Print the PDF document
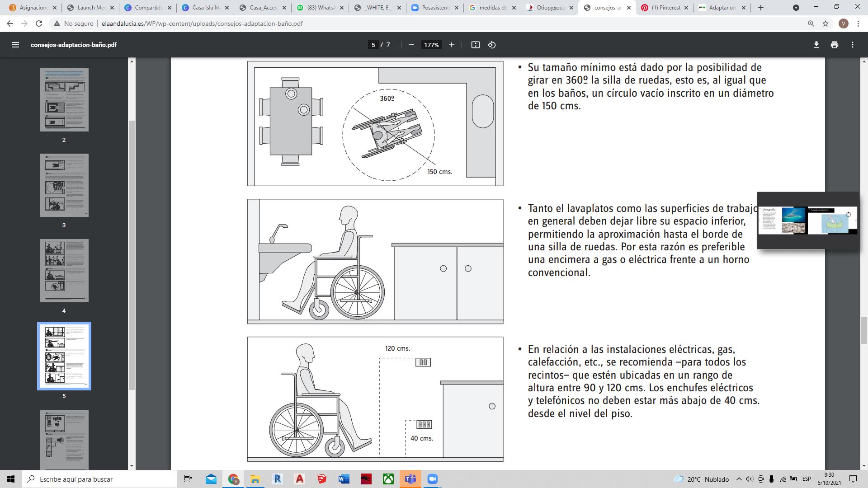The height and width of the screenshot is (488, 868). click(x=835, y=45)
